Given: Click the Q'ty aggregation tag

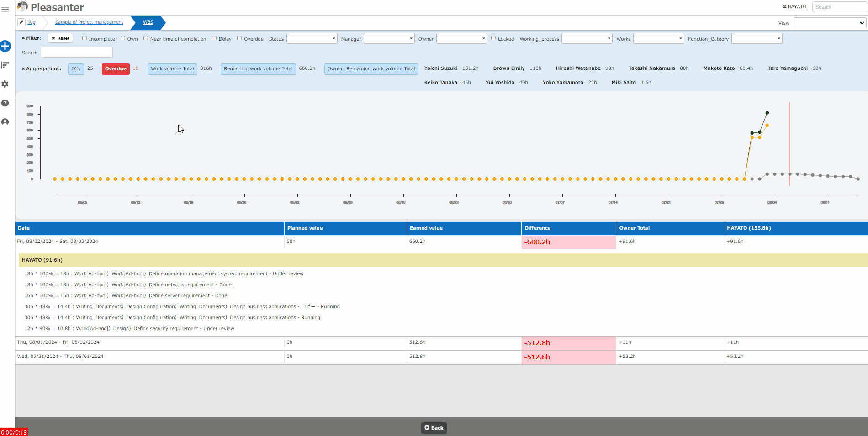Looking at the screenshot, I should [76, 69].
